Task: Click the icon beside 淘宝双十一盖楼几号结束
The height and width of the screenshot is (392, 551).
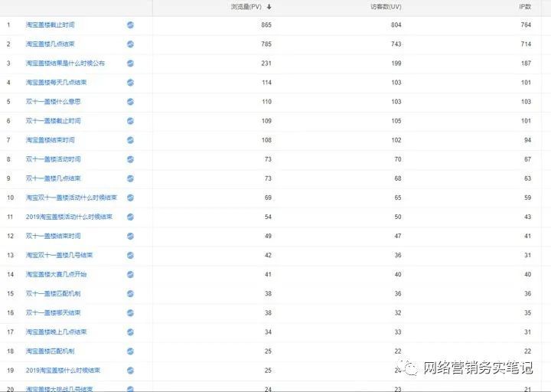Action: click(130, 255)
